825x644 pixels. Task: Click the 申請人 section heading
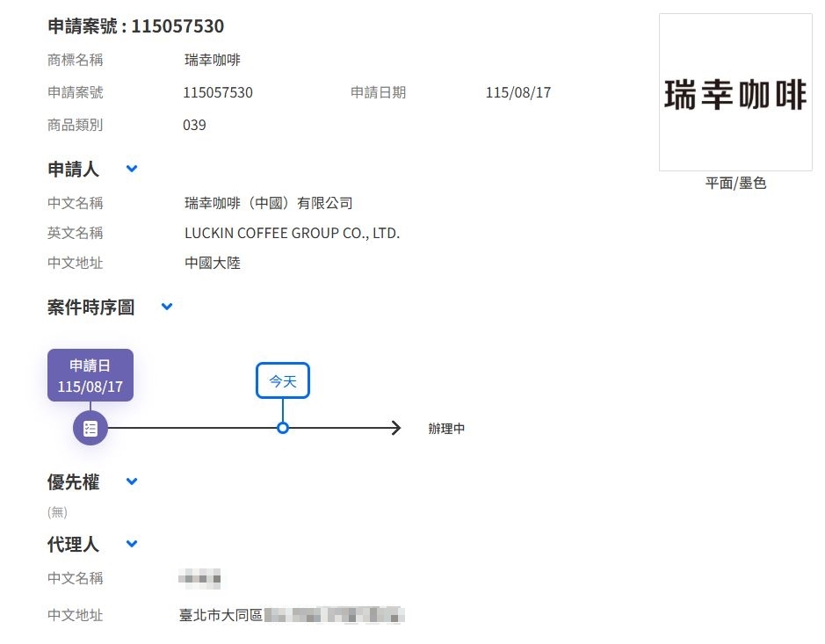point(73,170)
